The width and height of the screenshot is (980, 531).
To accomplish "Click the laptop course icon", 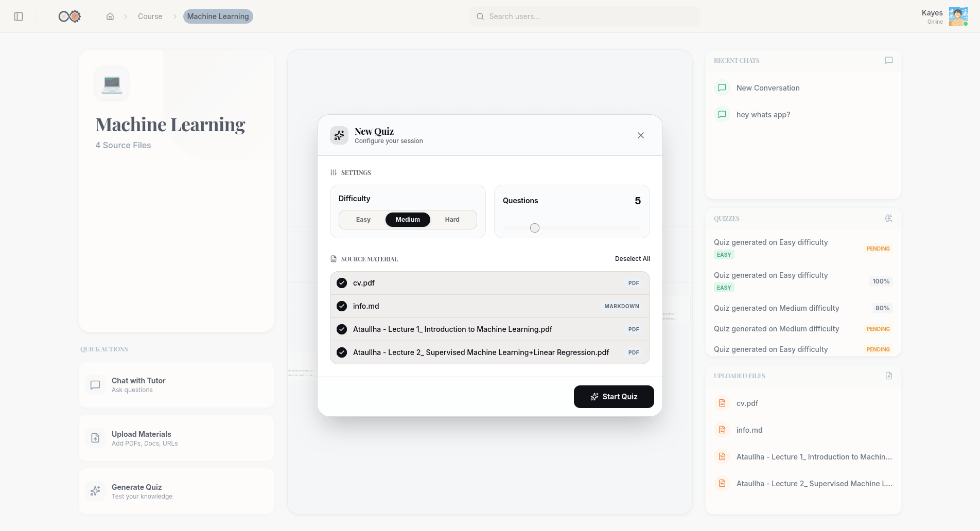I will coord(112,83).
